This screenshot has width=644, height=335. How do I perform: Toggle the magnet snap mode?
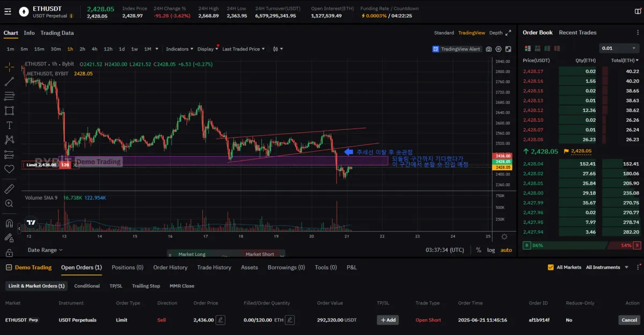9,223
